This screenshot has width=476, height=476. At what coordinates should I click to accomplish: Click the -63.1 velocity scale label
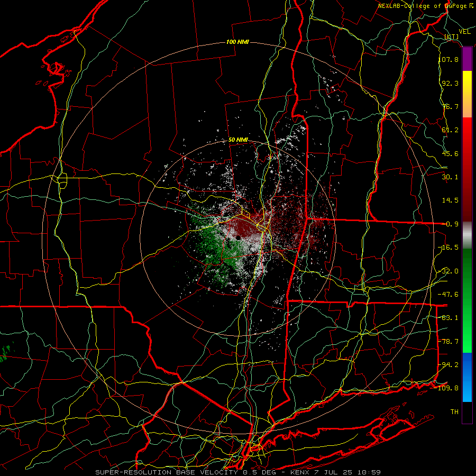pos(448,318)
